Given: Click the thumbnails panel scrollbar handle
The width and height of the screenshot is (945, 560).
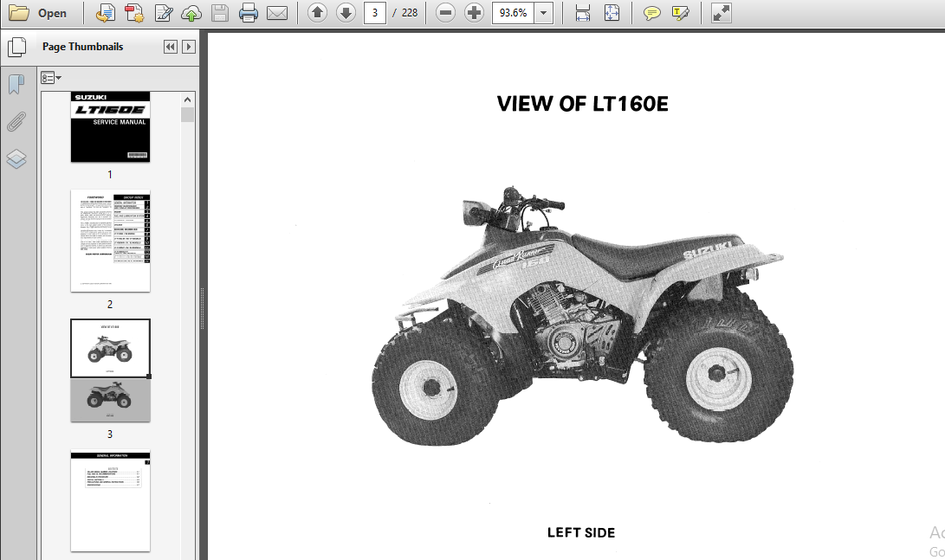Looking at the screenshot, I should [x=187, y=114].
